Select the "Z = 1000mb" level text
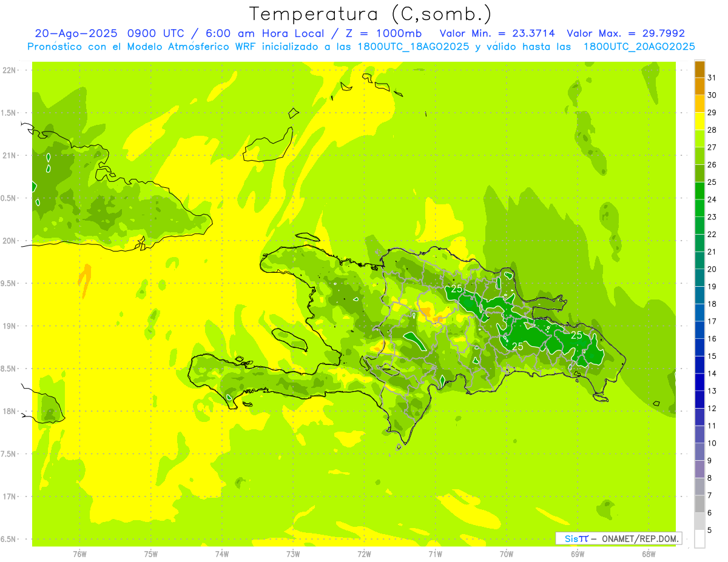This screenshot has height=562, width=728. coord(385,33)
